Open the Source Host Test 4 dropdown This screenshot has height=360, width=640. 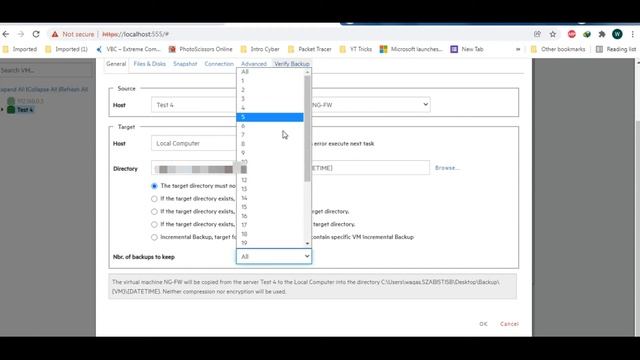(194, 105)
